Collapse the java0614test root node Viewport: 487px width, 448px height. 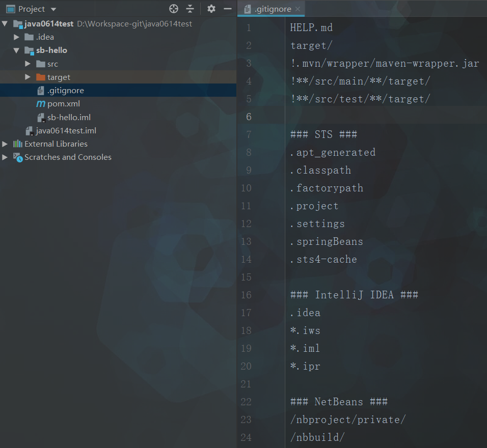5,24
